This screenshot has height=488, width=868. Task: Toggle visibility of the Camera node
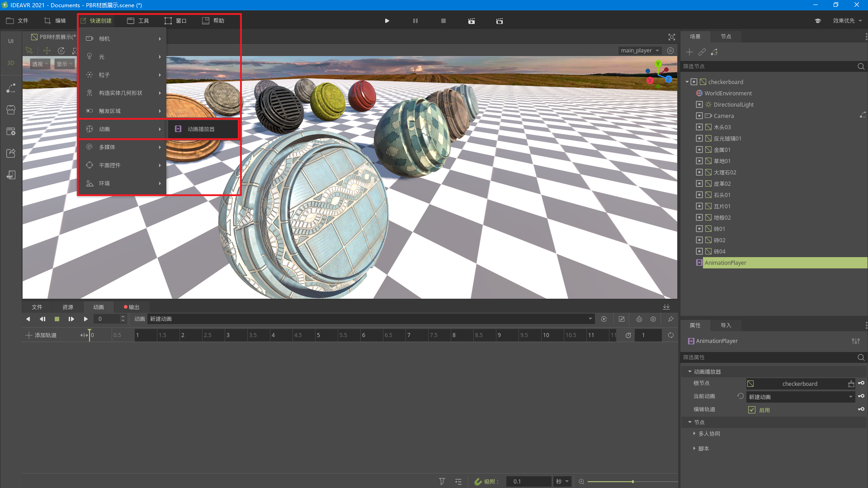pyautogui.click(x=699, y=116)
